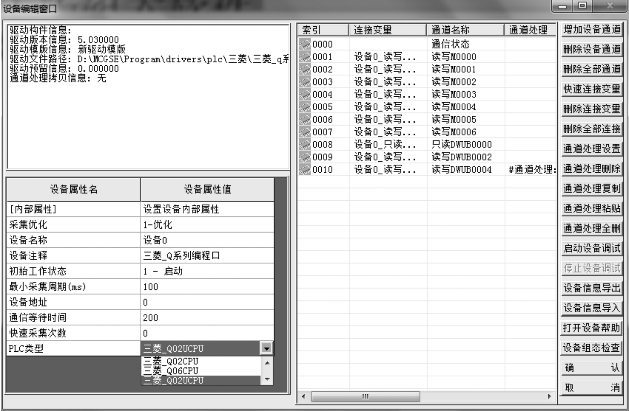
Task: Click the #通道处理 cell in row 0010
Action: [x=532, y=170]
